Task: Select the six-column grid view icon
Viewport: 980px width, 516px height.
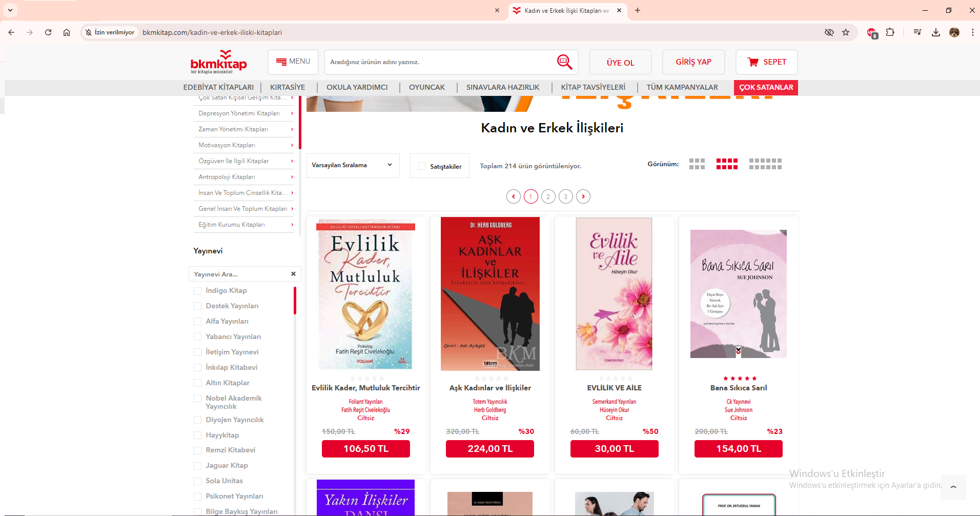Action: tap(765, 164)
